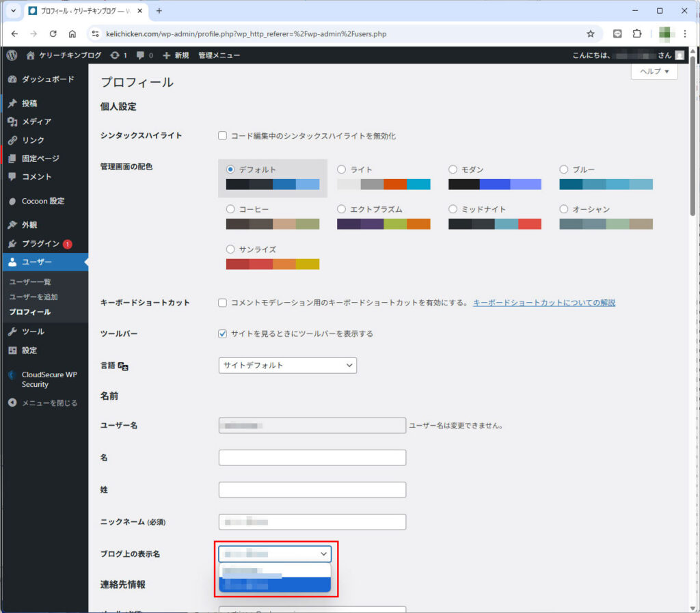
Task: Choose the サンライズ color scheme radio
Action: (230, 249)
